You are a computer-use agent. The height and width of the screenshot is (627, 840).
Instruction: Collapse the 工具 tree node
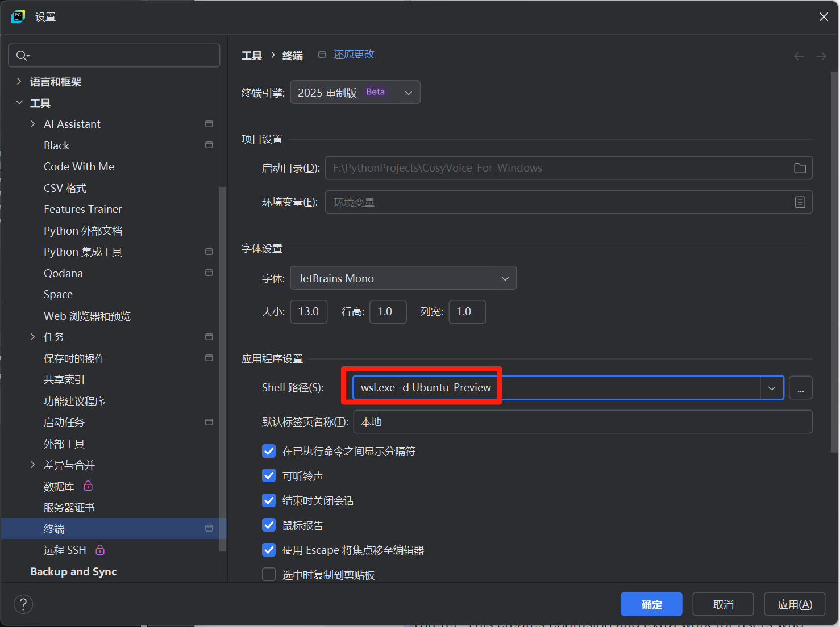click(x=19, y=102)
